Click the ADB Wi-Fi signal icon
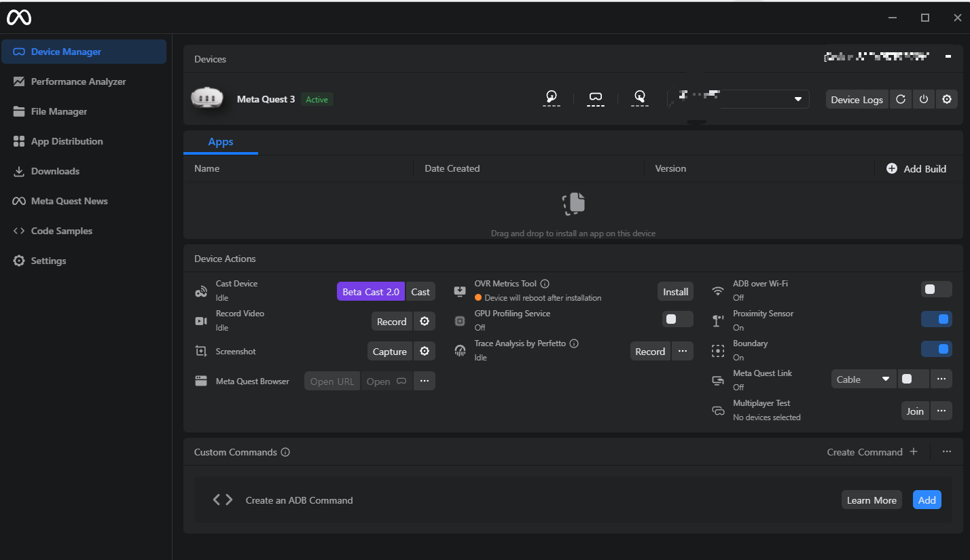This screenshot has height=560, width=970. click(x=718, y=292)
